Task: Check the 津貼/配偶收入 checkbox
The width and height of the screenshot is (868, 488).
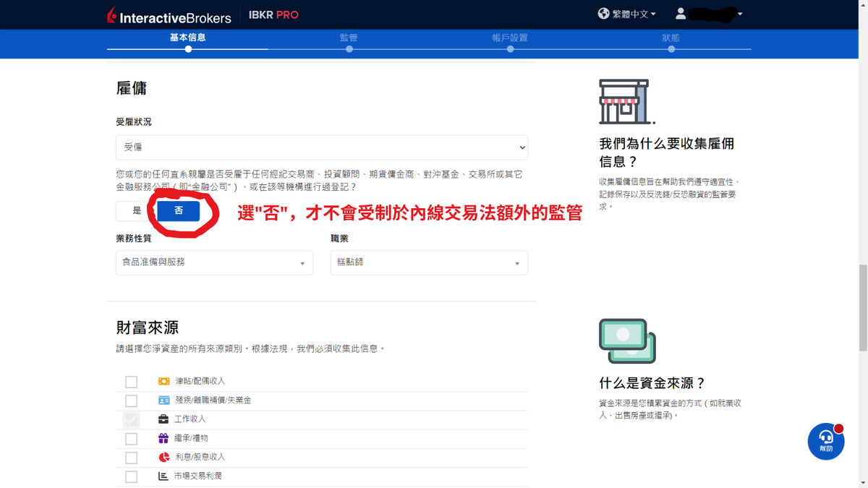Action: pyautogui.click(x=131, y=381)
